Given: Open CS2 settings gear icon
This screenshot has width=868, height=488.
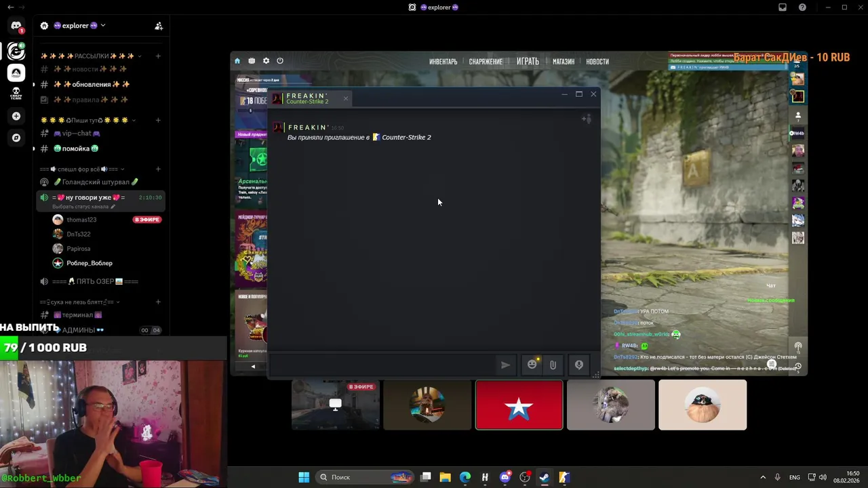Looking at the screenshot, I should click(266, 61).
